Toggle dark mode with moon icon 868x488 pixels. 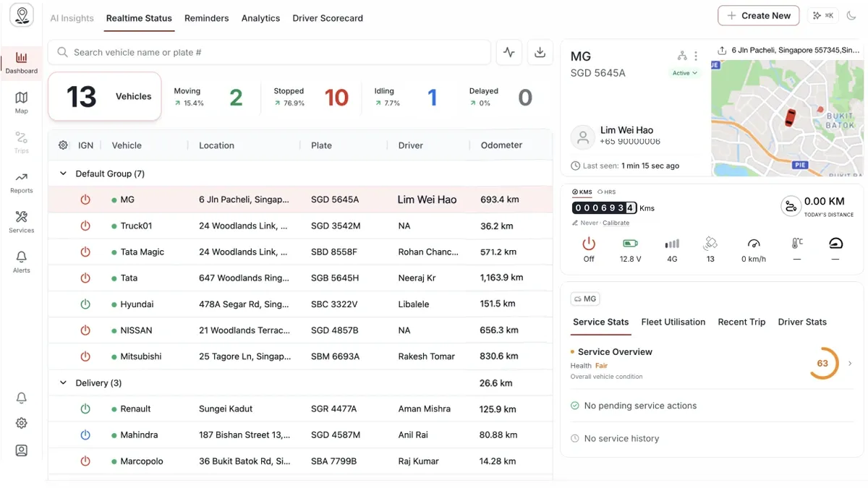tap(851, 16)
